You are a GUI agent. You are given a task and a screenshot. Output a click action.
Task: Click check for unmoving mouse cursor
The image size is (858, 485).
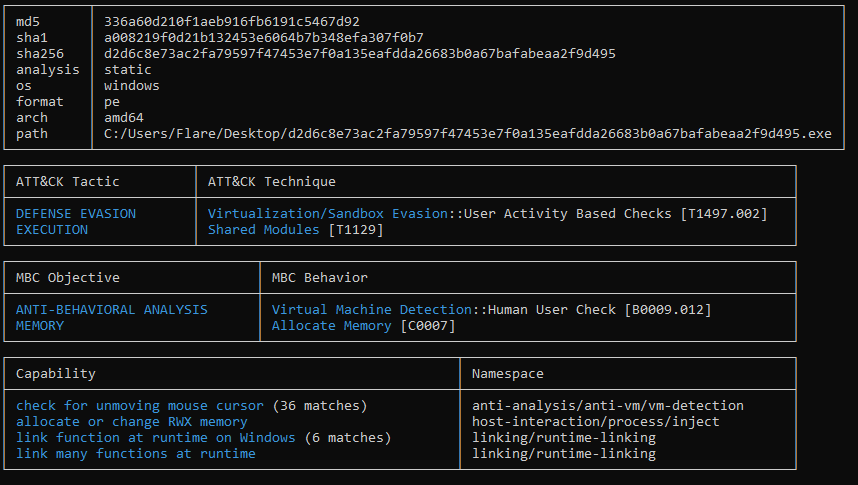140,405
